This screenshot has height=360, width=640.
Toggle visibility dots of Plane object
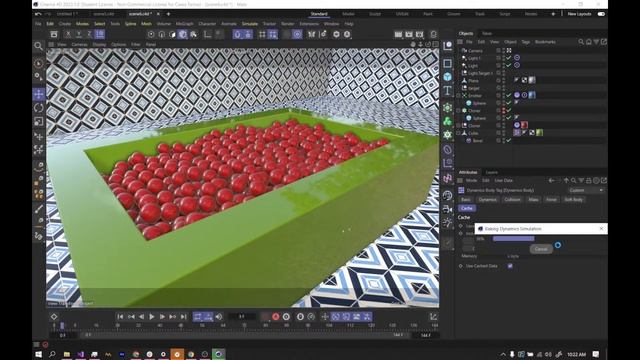(504, 80)
